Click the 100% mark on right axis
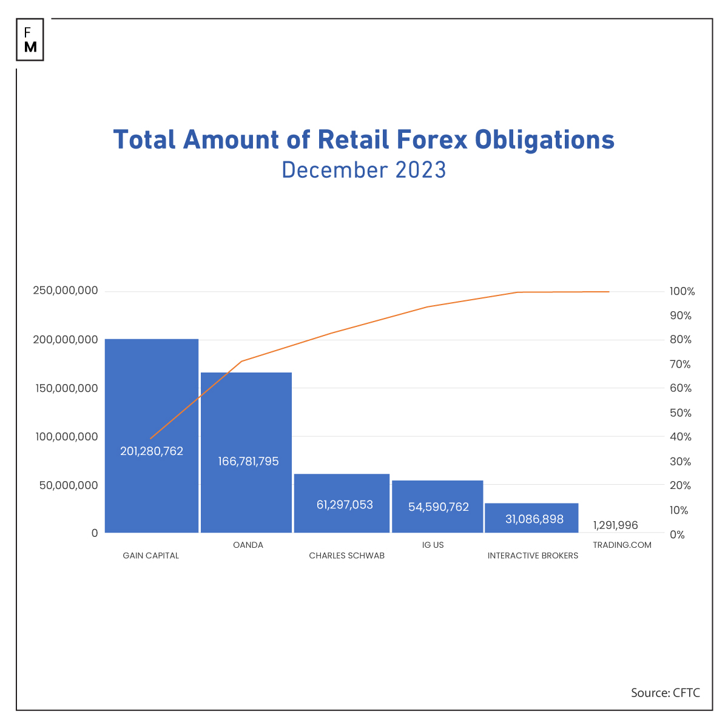 682,292
